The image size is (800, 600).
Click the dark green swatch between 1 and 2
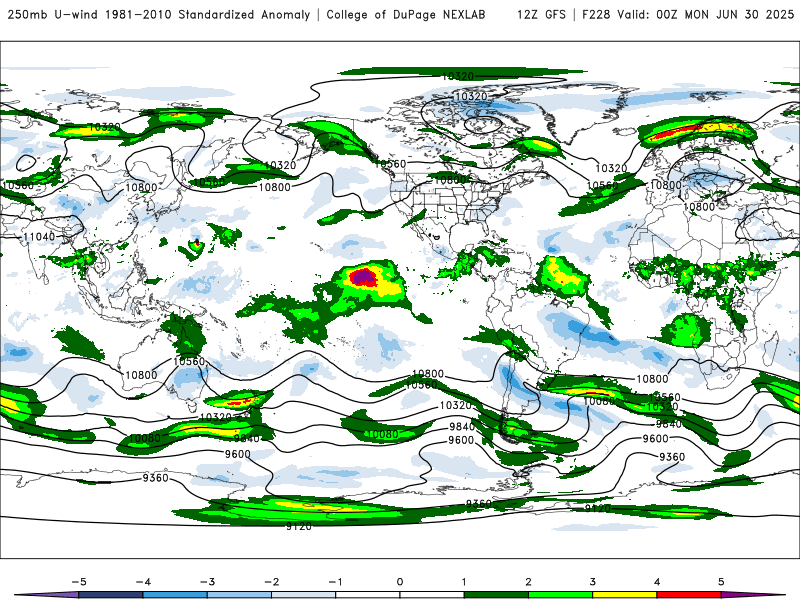pos(496,595)
